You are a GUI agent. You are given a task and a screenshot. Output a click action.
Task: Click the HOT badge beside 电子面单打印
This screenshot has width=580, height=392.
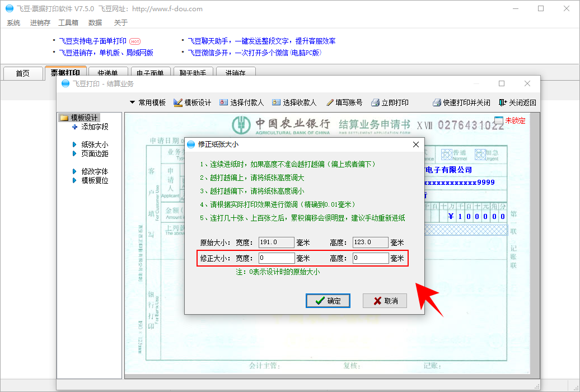click(x=135, y=41)
